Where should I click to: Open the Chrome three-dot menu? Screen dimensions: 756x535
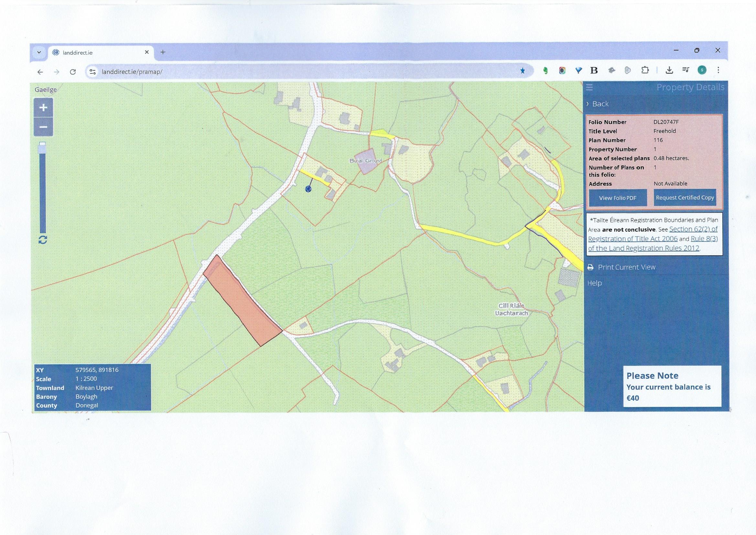(718, 70)
